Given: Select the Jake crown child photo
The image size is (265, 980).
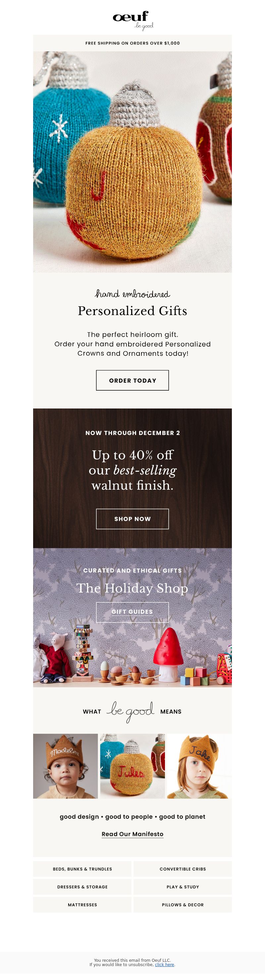Looking at the screenshot, I should coord(199,766).
